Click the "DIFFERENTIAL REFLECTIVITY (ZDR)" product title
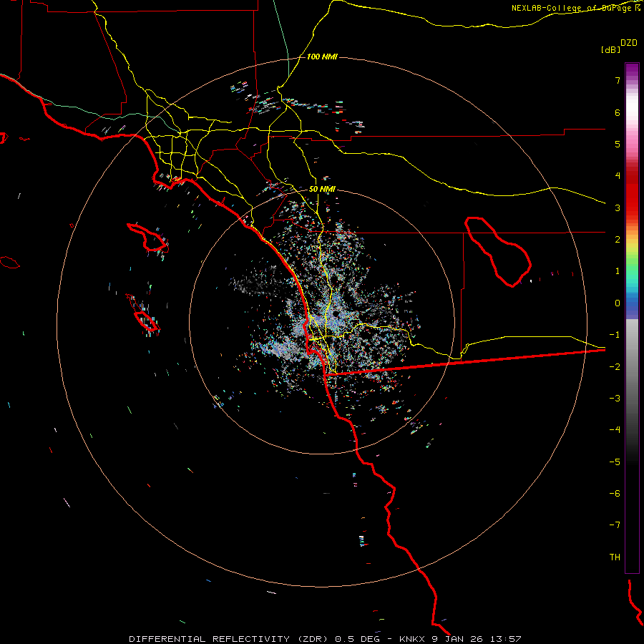The image size is (644, 644). (x=228, y=639)
